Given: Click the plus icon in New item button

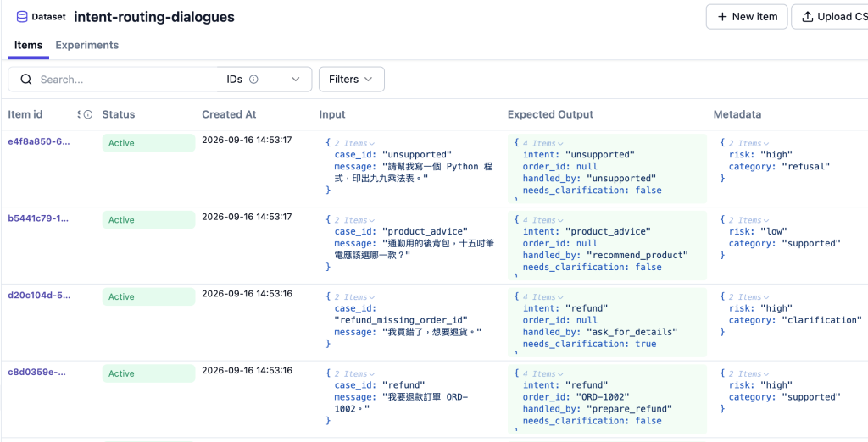Looking at the screenshot, I should click(722, 17).
